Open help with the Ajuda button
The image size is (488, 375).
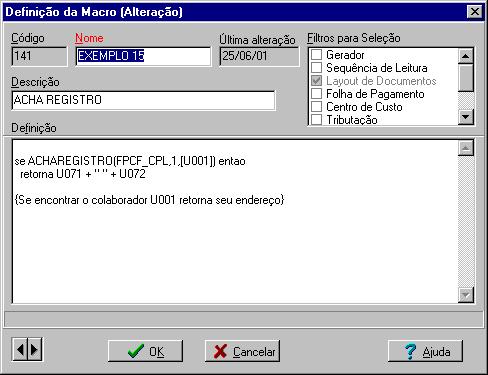tap(425, 351)
